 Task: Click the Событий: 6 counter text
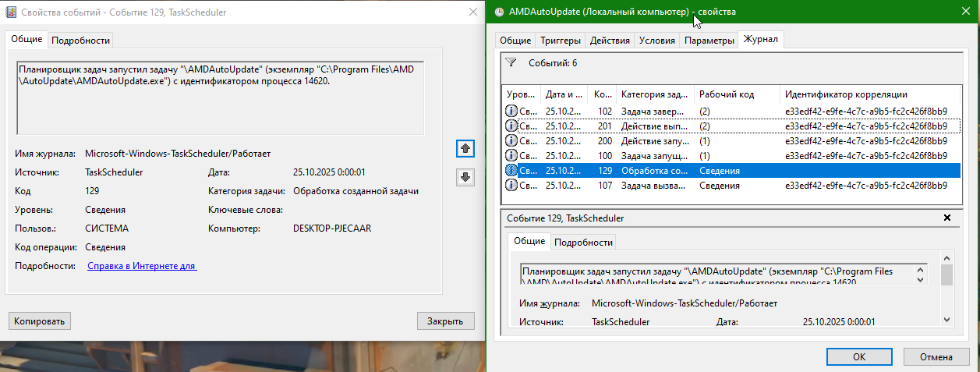553,62
